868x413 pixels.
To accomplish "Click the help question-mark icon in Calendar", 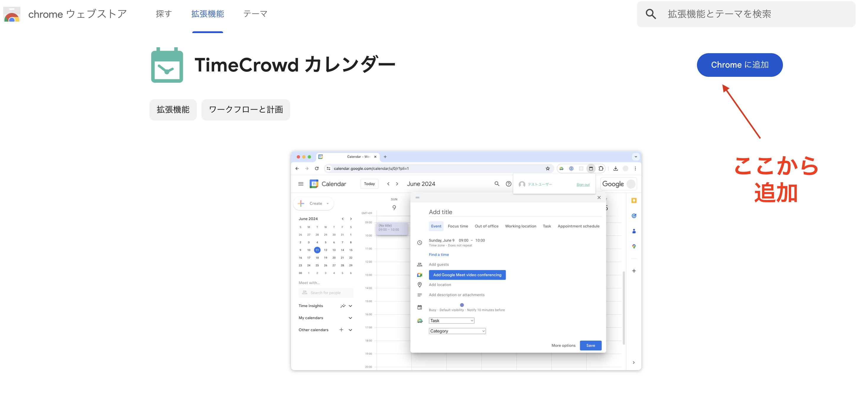I will coord(508,183).
